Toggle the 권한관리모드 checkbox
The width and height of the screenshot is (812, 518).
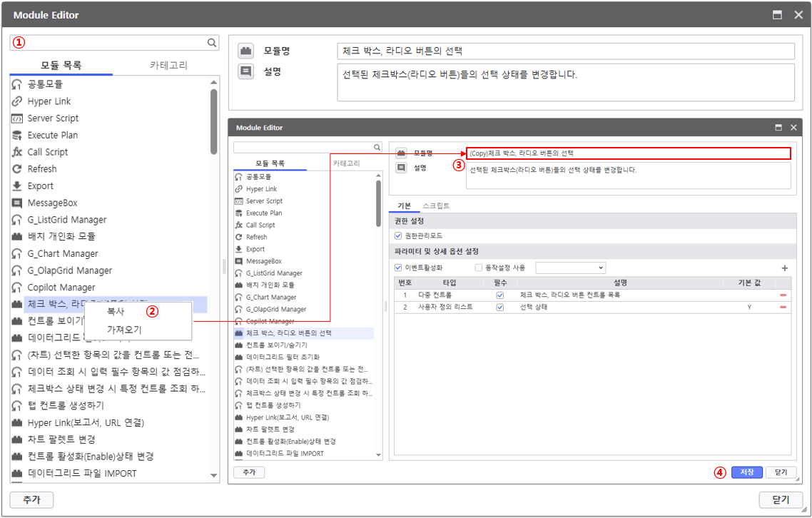[x=398, y=235]
